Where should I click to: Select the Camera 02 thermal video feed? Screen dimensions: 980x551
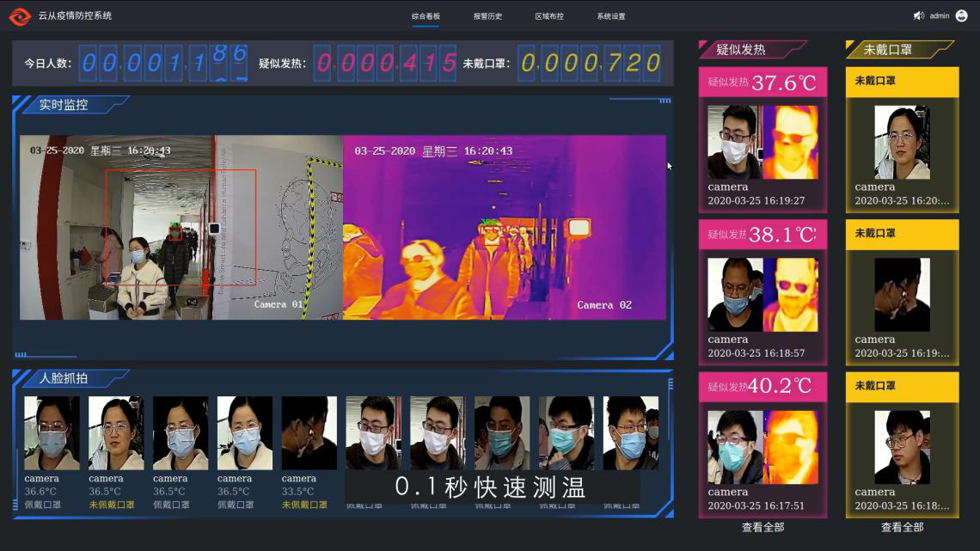pyautogui.click(x=505, y=227)
